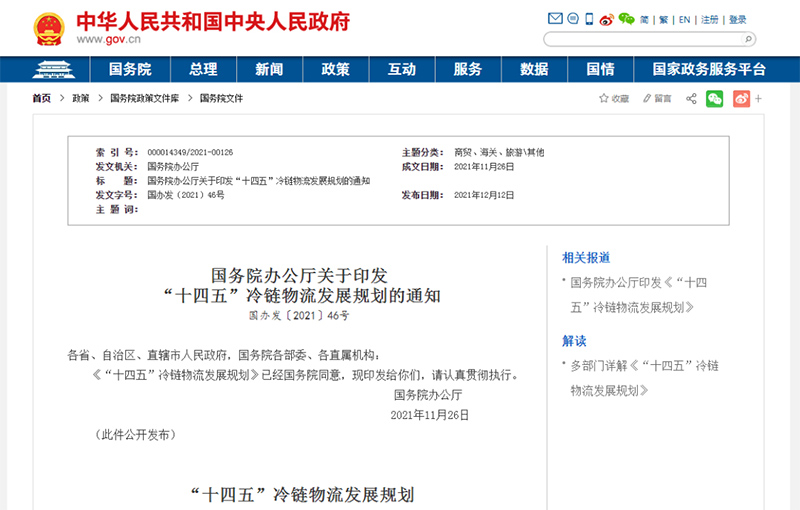Go to 政策 in breadcrumb
The height and width of the screenshot is (510, 800).
tap(81, 98)
